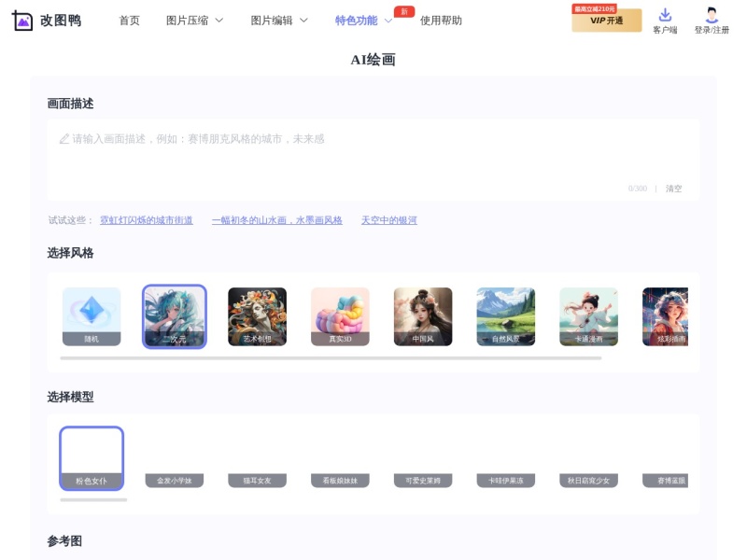Select the 猫耳女友 model
747x560 pixels.
[x=258, y=458]
